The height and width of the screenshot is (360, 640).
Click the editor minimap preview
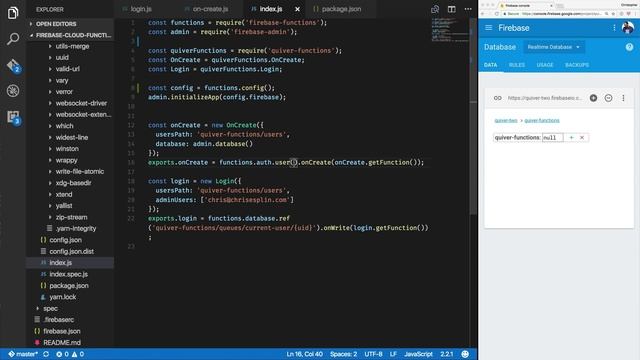[450, 30]
